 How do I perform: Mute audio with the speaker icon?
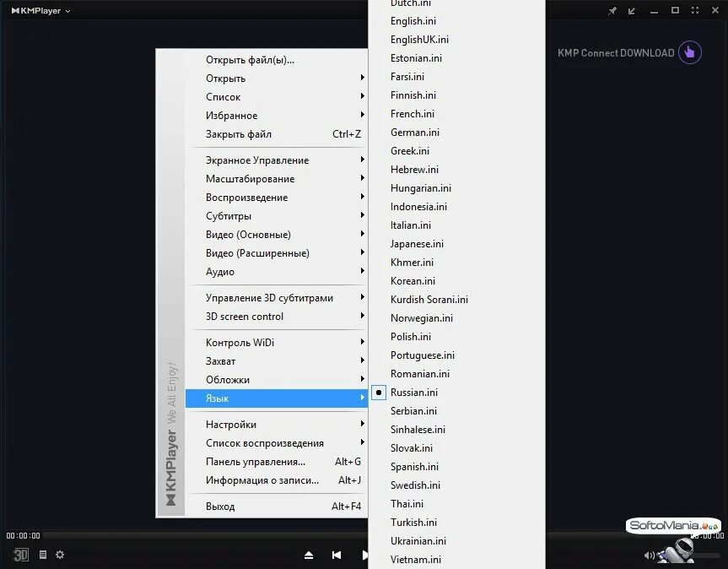[649, 555]
